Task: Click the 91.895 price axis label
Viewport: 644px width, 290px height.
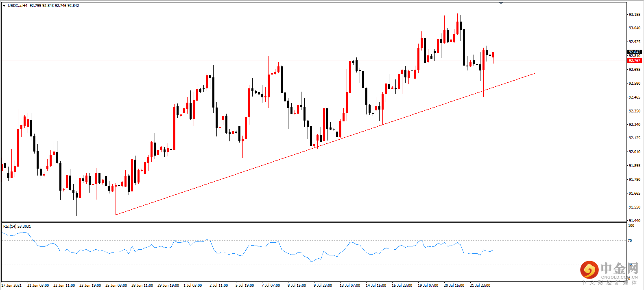Action: pyautogui.click(x=635, y=166)
